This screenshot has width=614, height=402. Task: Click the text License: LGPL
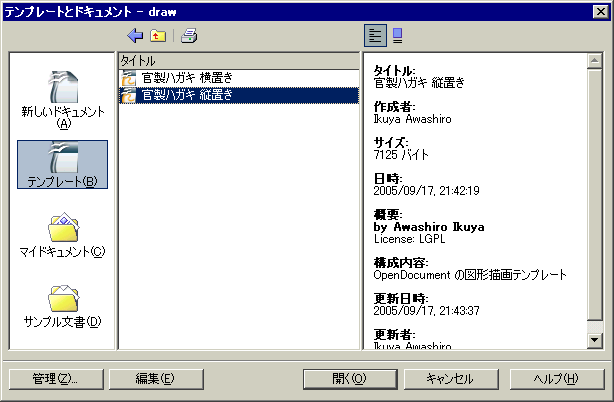(410, 239)
